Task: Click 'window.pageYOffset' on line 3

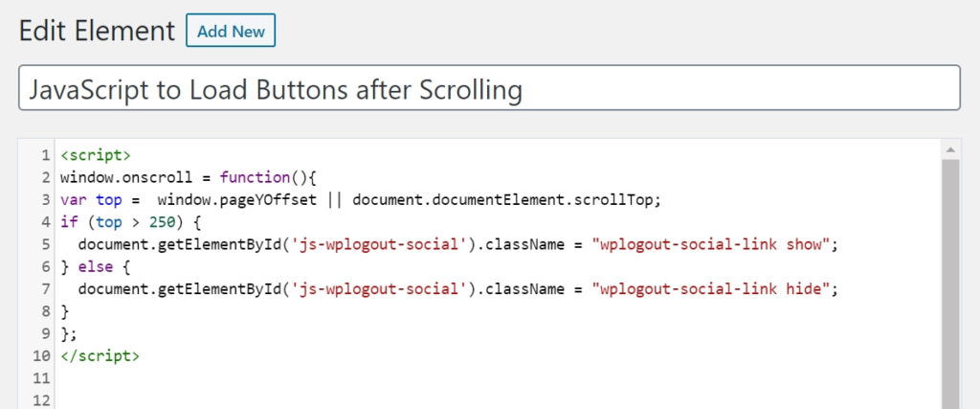Action: tap(237, 200)
